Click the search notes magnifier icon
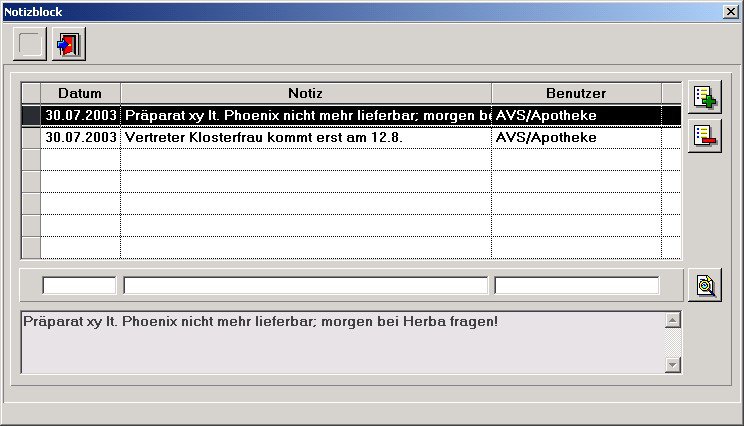Image resolution: width=744 pixels, height=426 pixels. [x=705, y=285]
